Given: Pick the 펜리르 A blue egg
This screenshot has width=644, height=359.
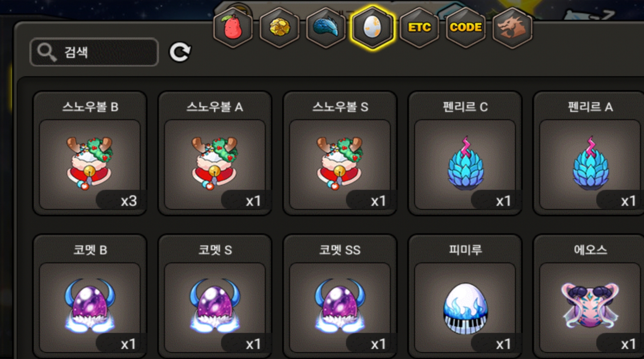Looking at the screenshot, I should click(590, 153).
